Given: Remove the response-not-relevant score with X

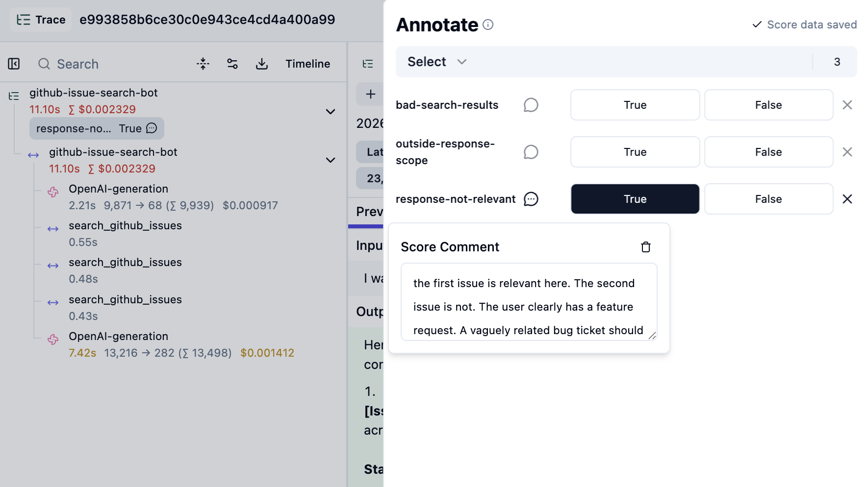Looking at the screenshot, I should 847,199.
